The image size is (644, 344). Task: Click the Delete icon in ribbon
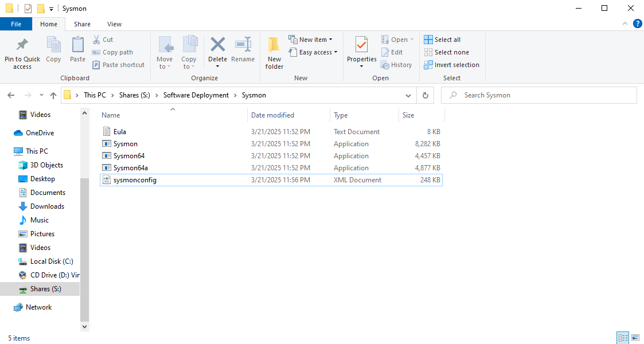pos(217,46)
